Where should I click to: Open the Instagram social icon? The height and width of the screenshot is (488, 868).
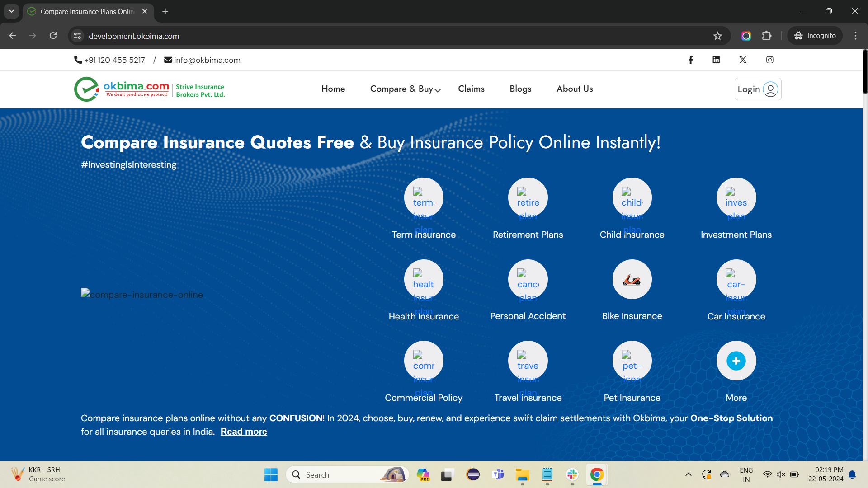pos(769,60)
